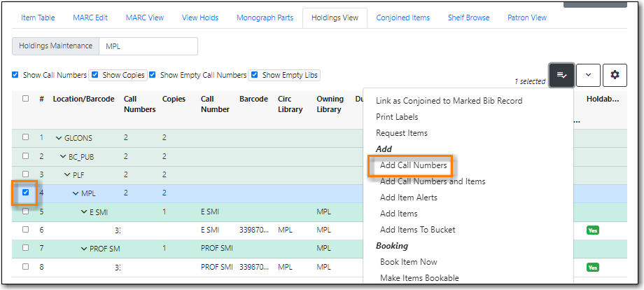Sort by Holdable column header
644x290 pixels.
[x=603, y=99]
